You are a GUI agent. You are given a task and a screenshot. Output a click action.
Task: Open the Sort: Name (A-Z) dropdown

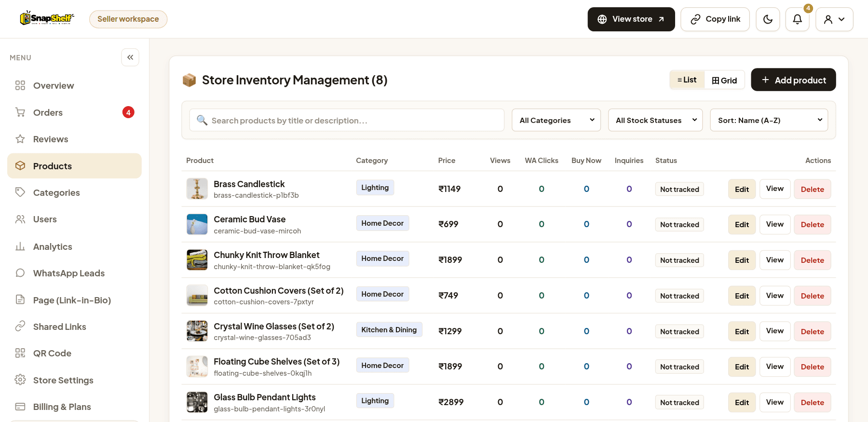coord(769,120)
